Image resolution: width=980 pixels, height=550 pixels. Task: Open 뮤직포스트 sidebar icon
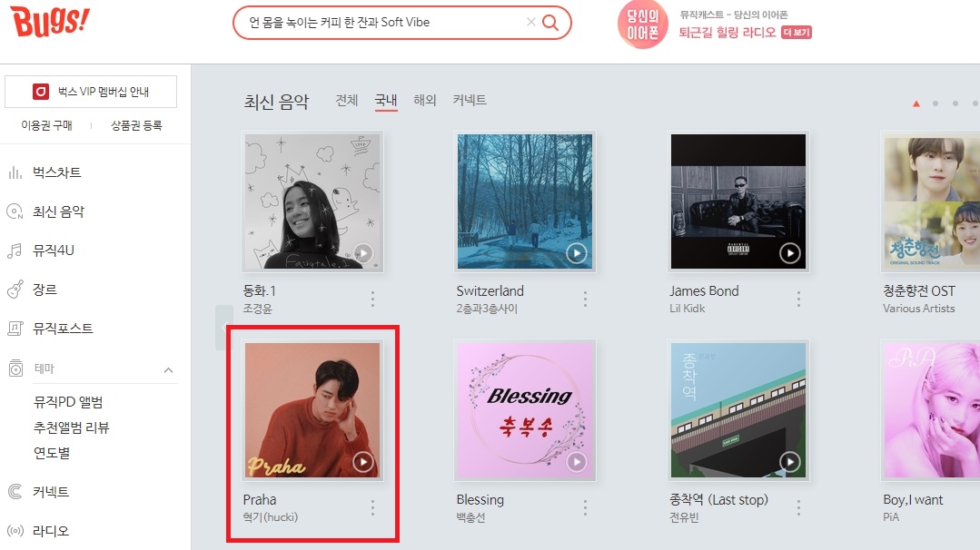15,329
